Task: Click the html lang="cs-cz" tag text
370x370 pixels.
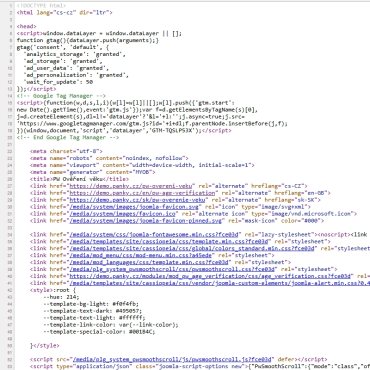Action: [x=65, y=13]
